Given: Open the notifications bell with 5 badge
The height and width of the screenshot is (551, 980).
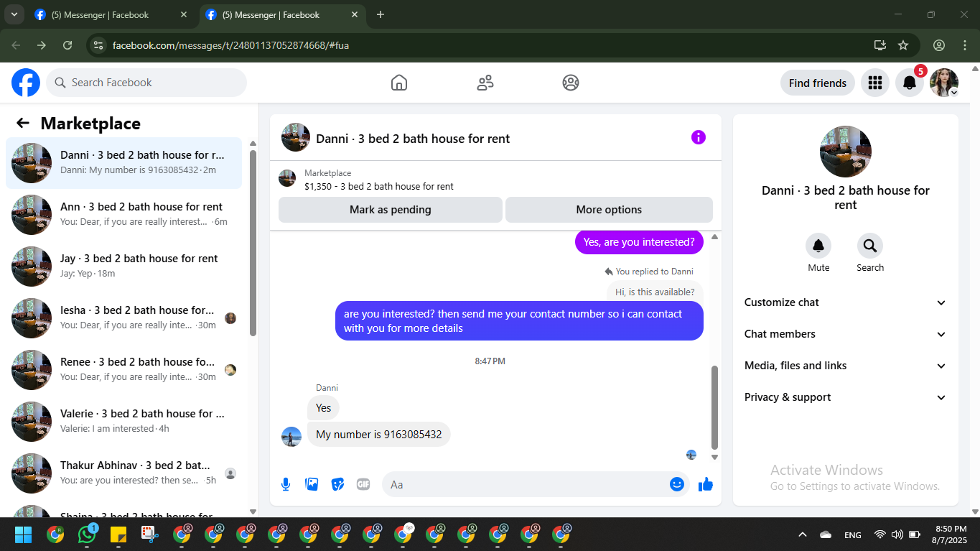Looking at the screenshot, I should coord(910,83).
